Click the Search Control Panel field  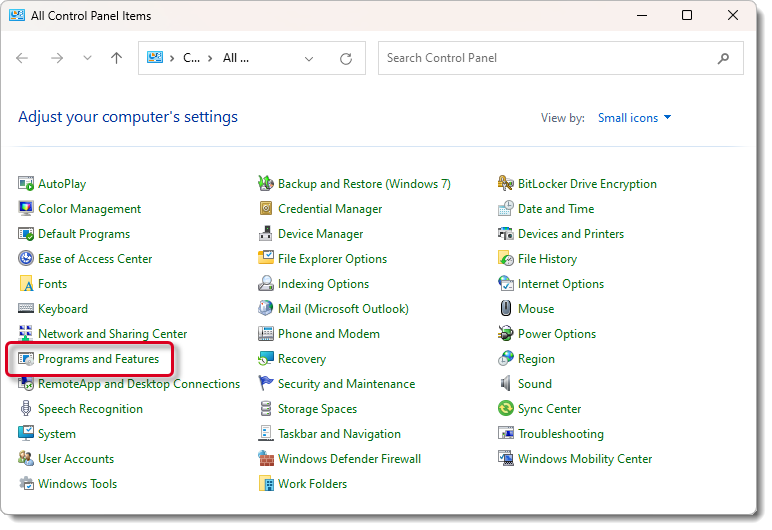548,58
